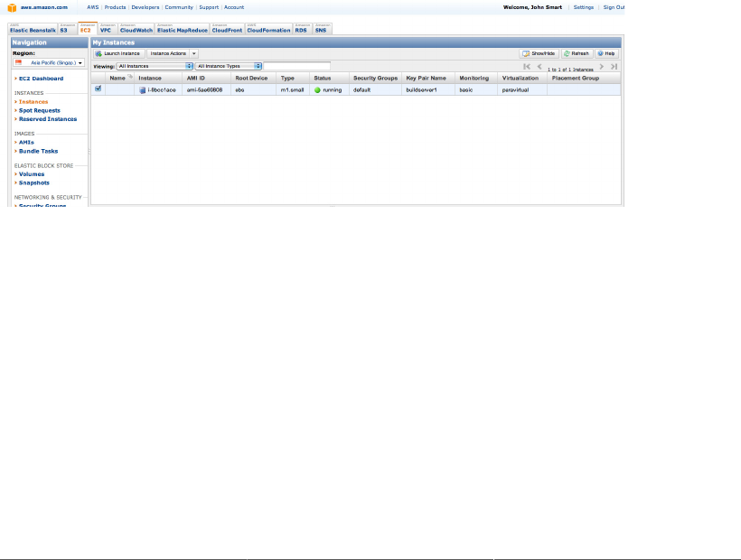Click the Launch Instance button

click(x=118, y=54)
